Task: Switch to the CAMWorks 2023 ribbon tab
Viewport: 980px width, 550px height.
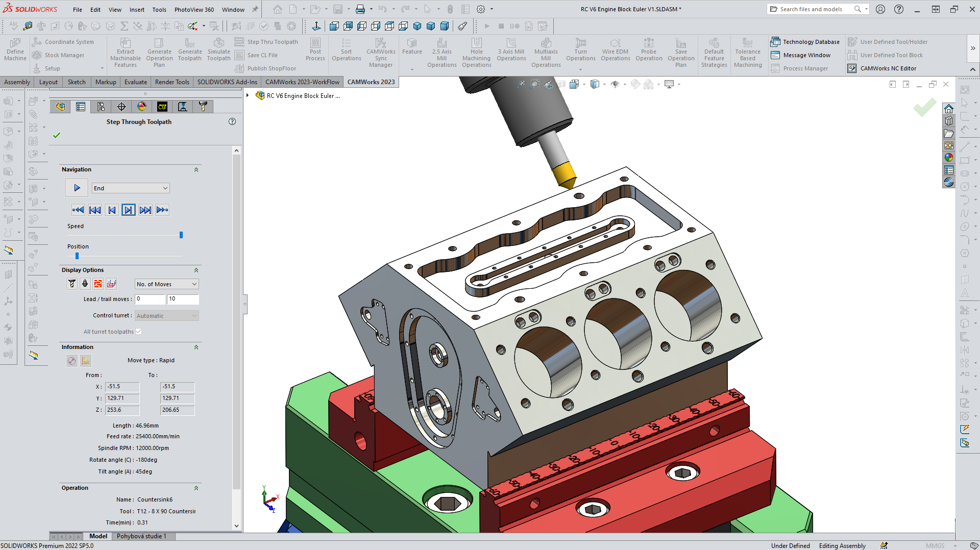Action: [371, 82]
